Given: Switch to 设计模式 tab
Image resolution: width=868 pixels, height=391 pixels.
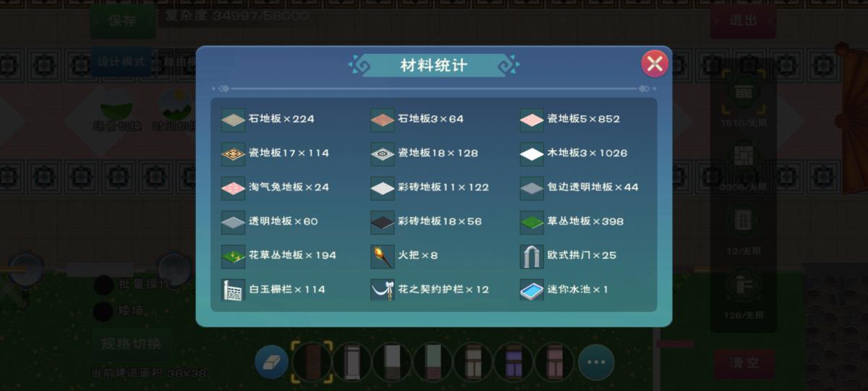Looking at the screenshot, I should point(122,62).
